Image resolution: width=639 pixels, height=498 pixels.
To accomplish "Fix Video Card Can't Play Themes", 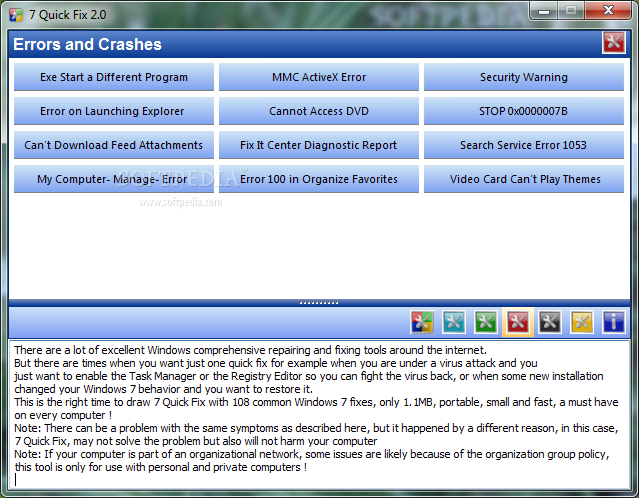I will 524,179.
